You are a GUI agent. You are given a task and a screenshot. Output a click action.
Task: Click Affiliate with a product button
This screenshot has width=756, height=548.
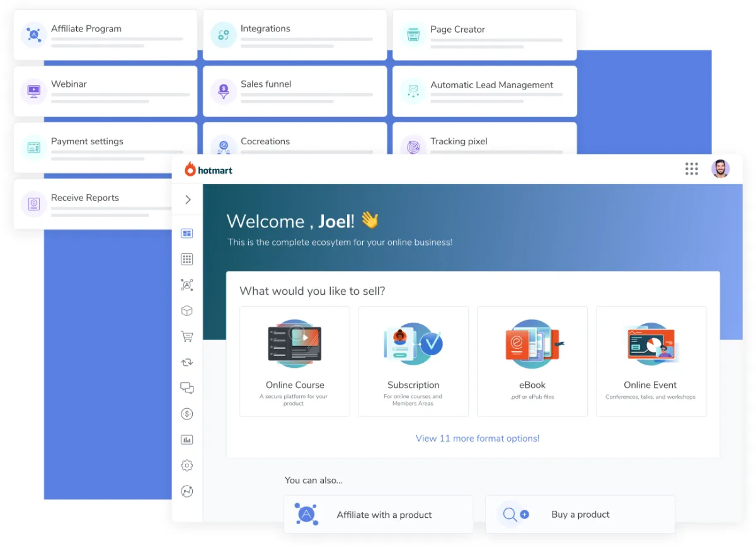tap(378, 515)
